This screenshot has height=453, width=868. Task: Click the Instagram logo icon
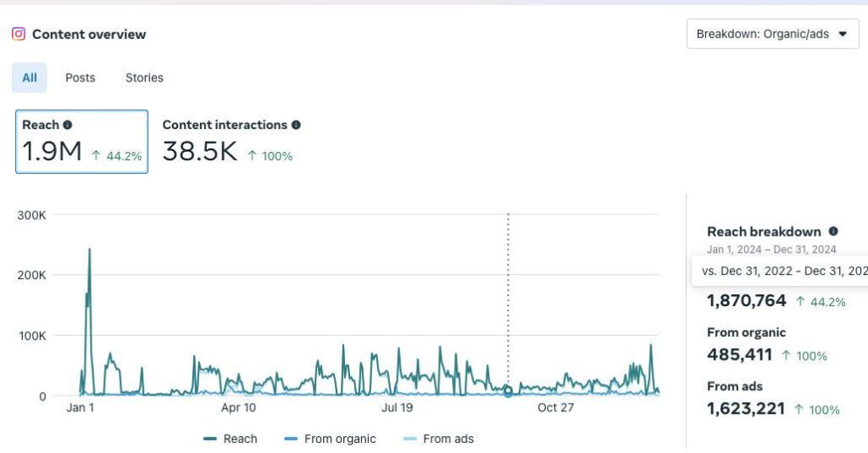tap(19, 35)
